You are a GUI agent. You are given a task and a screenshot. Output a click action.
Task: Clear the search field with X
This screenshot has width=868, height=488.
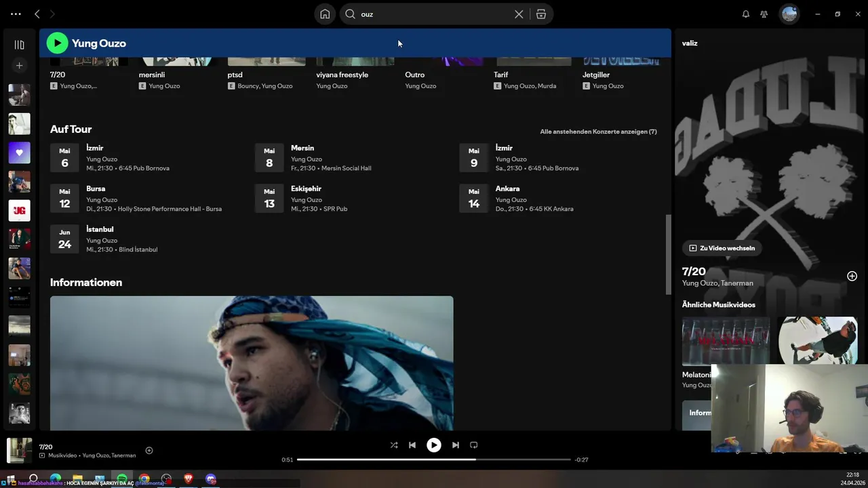(x=519, y=14)
